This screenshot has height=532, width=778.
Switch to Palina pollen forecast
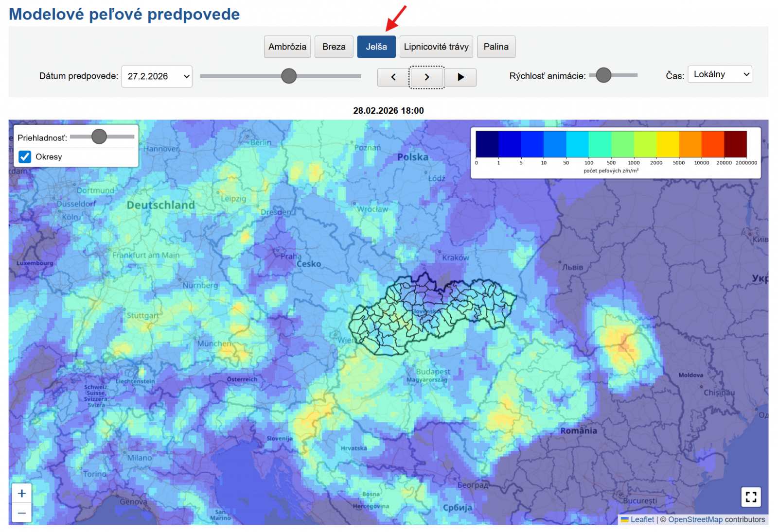pyautogui.click(x=495, y=47)
